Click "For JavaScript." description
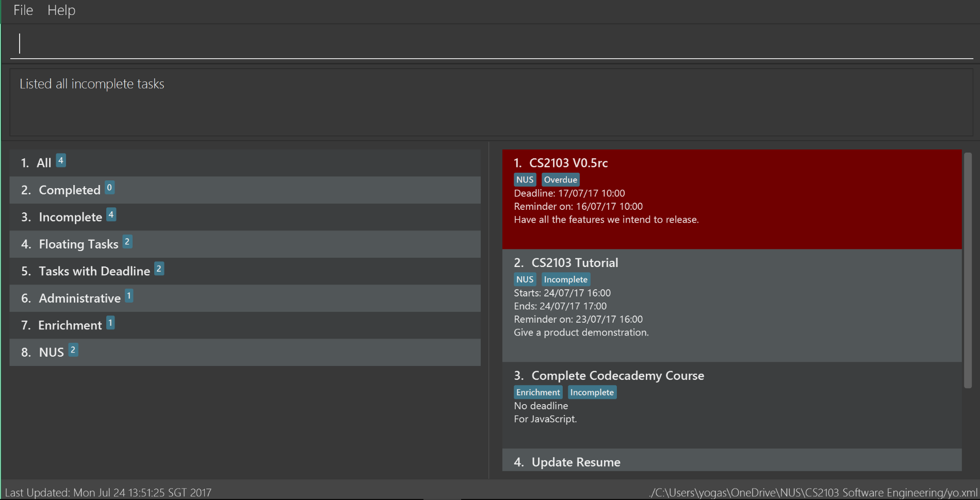The image size is (980, 500). click(x=545, y=419)
